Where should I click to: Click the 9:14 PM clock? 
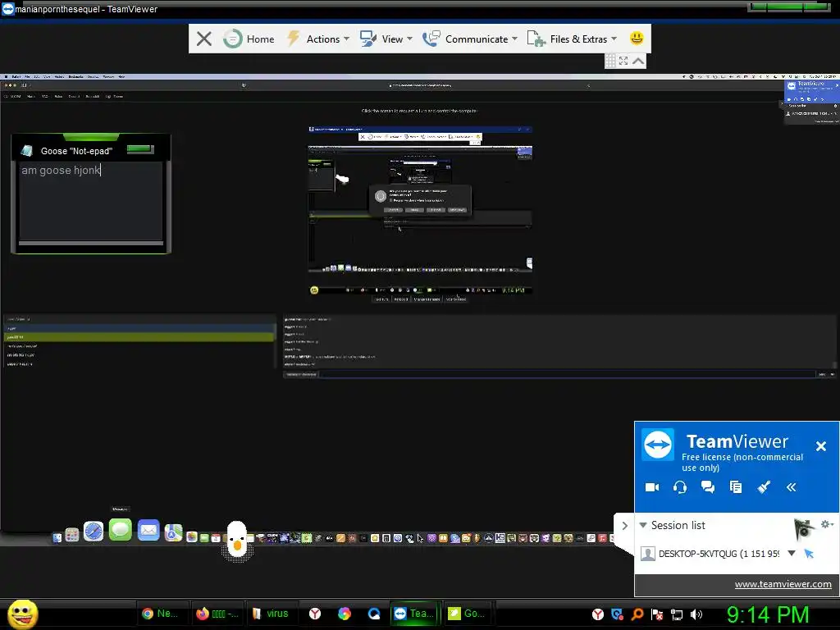768,614
